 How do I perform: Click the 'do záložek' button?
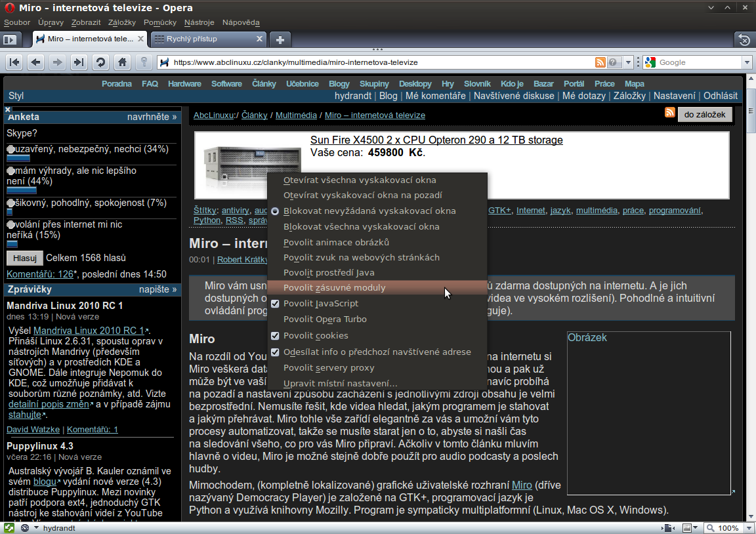pyautogui.click(x=704, y=115)
